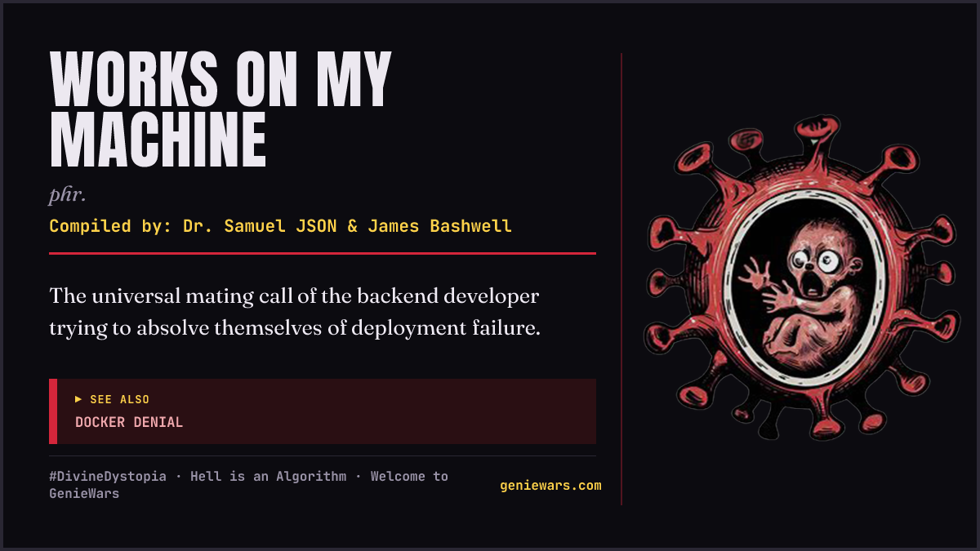
Task: Click the 'Welcome to GenieWars' footer text
Action: 248,485
